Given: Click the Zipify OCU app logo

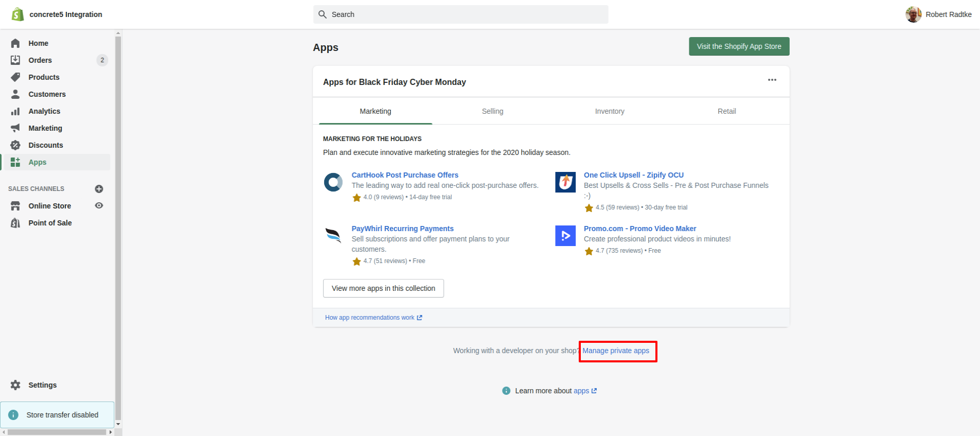Looking at the screenshot, I should pyautogui.click(x=565, y=182).
